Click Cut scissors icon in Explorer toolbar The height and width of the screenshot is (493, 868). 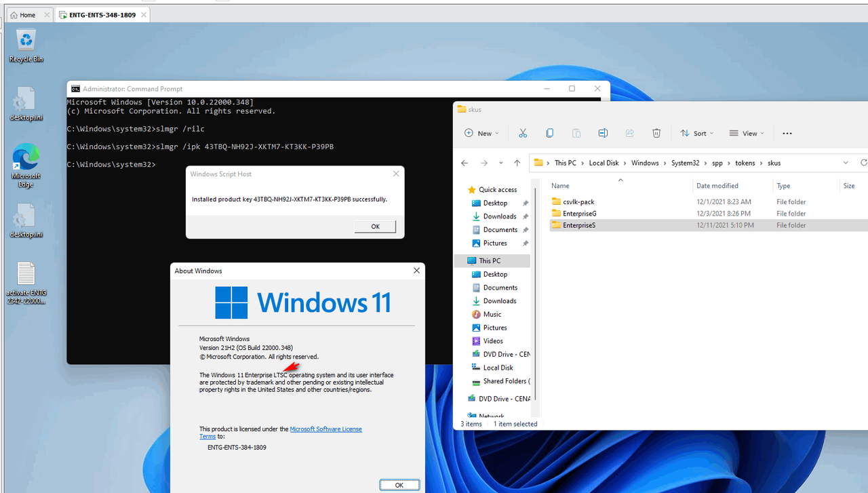(523, 134)
